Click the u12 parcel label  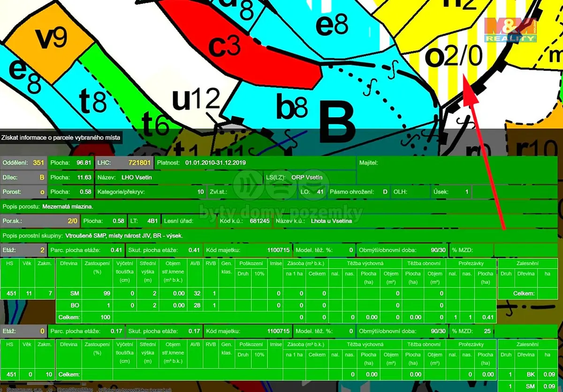click(196, 100)
